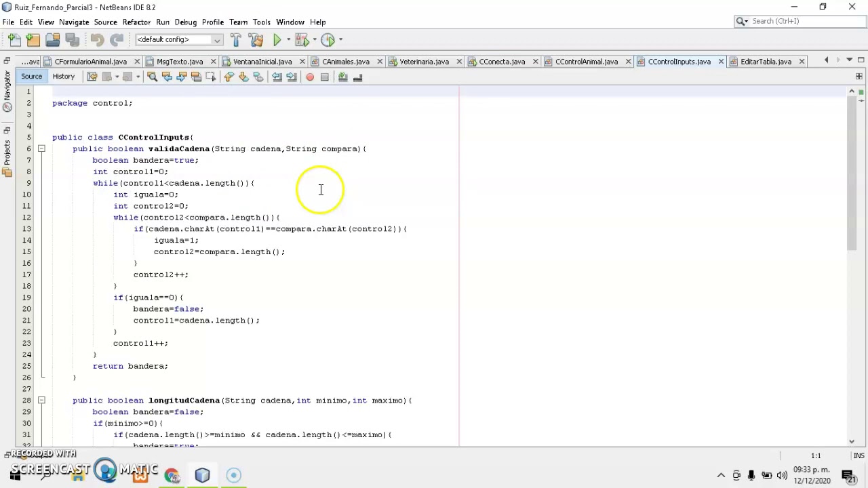This screenshot has height=488, width=868.
Task: Close the CConecta.java tab
Action: pyautogui.click(x=535, y=62)
